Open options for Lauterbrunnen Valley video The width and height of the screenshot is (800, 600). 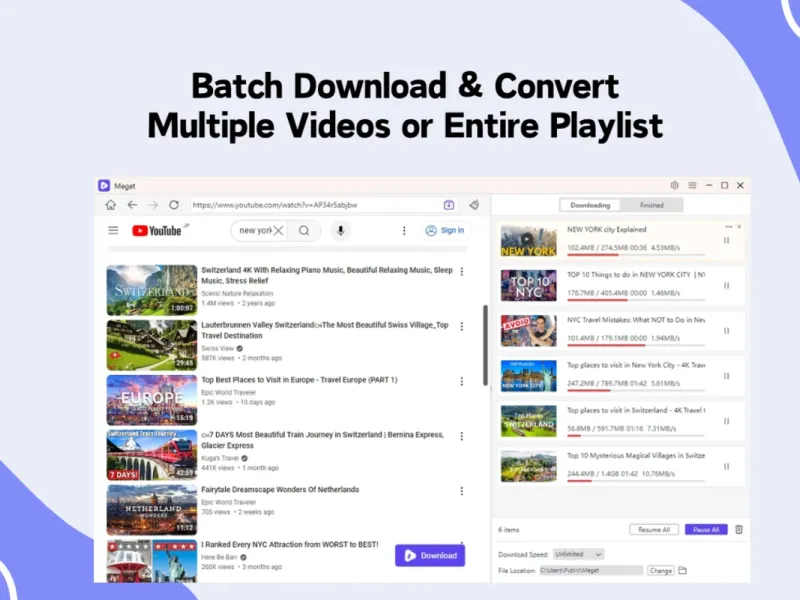(x=462, y=327)
